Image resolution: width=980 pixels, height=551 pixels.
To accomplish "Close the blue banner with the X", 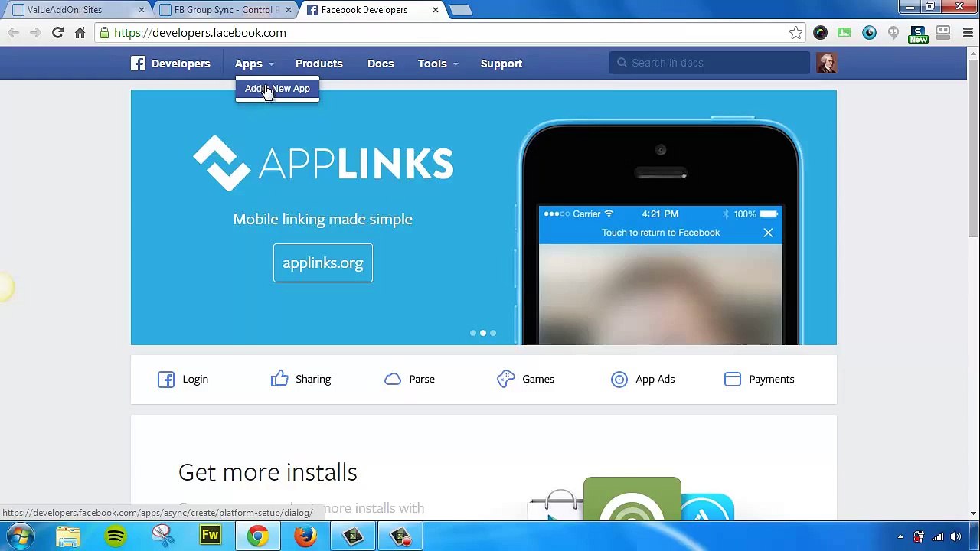I will pos(768,233).
